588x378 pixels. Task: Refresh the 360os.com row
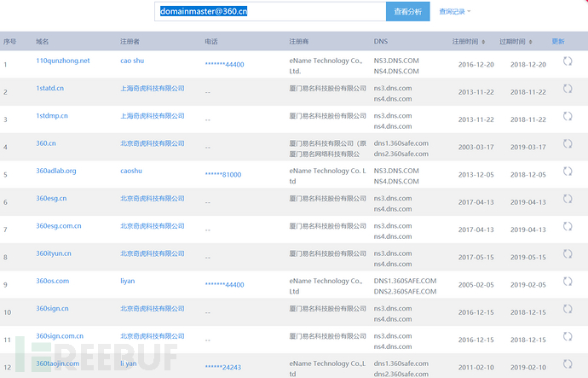point(568,282)
